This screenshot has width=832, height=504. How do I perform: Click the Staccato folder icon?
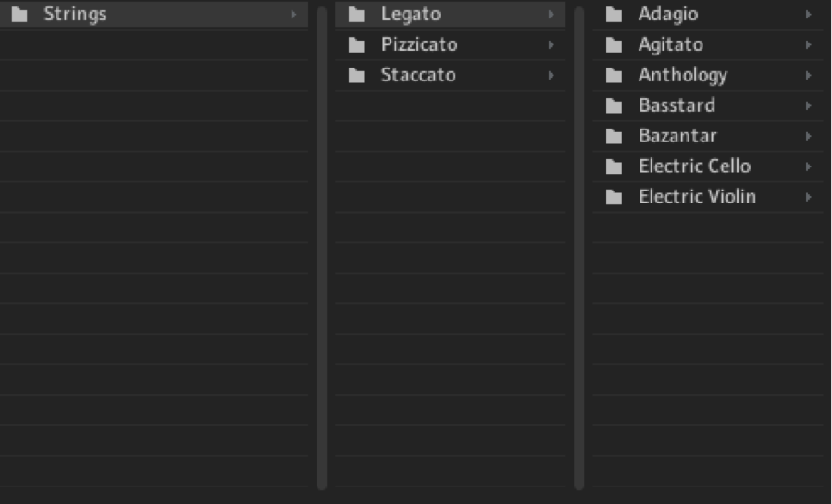click(356, 75)
